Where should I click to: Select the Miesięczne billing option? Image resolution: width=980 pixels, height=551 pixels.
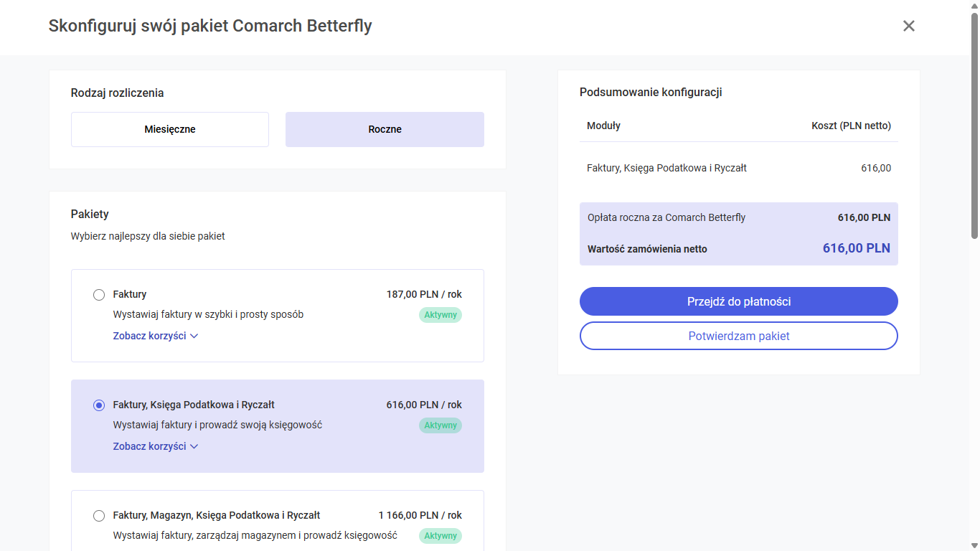point(170,130)
